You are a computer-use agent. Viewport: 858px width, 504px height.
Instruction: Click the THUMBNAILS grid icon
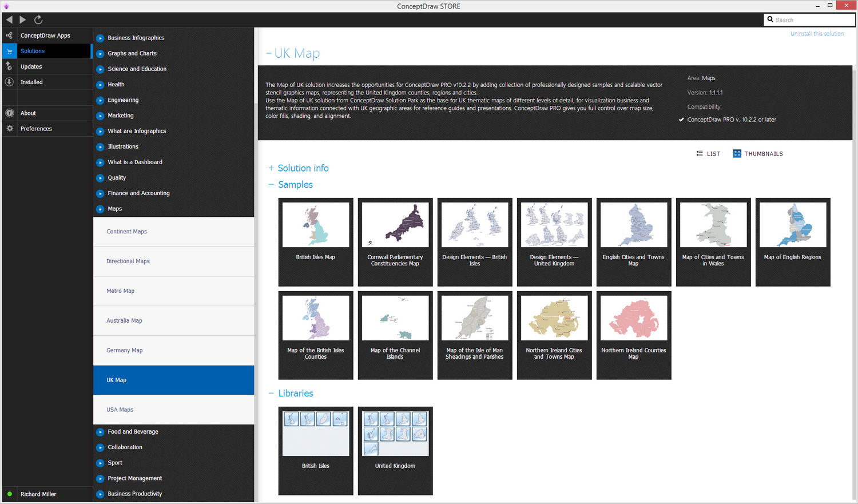737,154
